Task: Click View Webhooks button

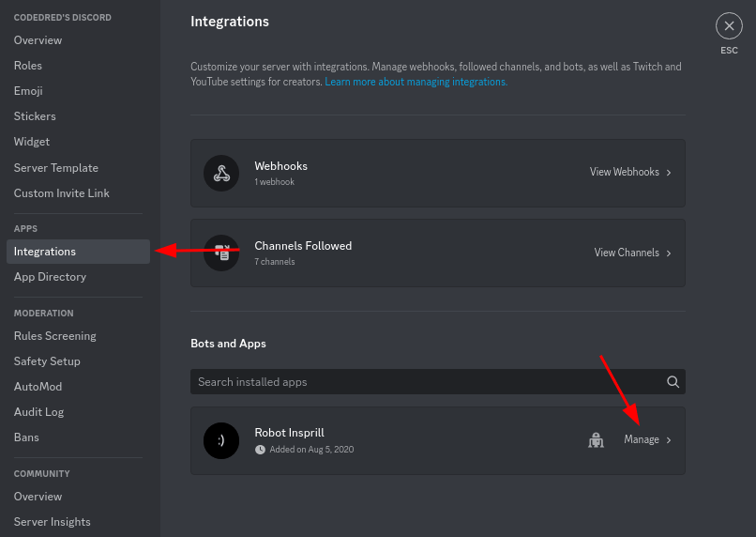Action: (629, 172)
